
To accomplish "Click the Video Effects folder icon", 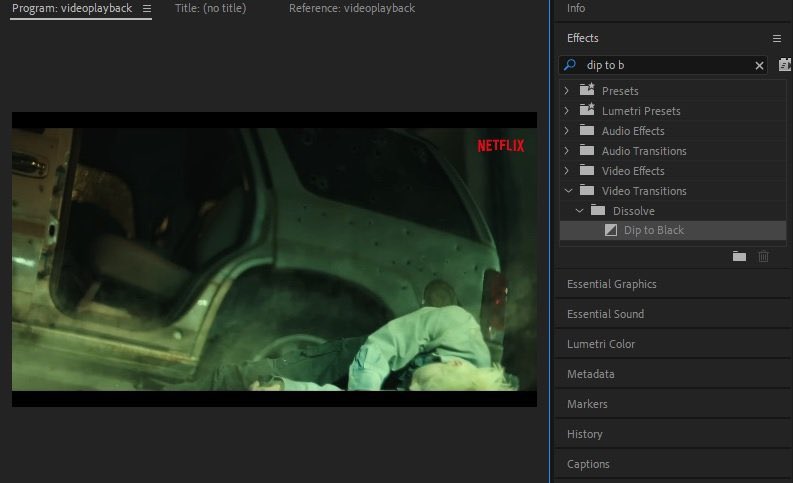I will (587, 170).
